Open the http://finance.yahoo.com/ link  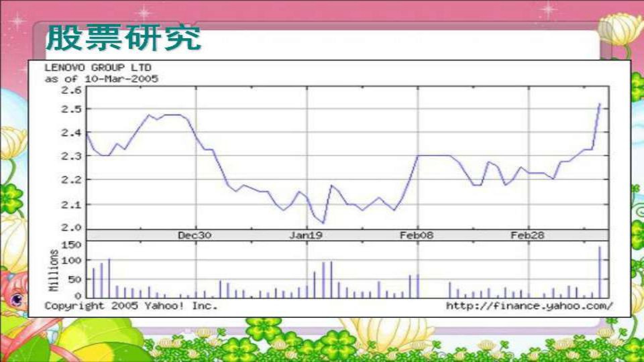(x=530, y=306)
